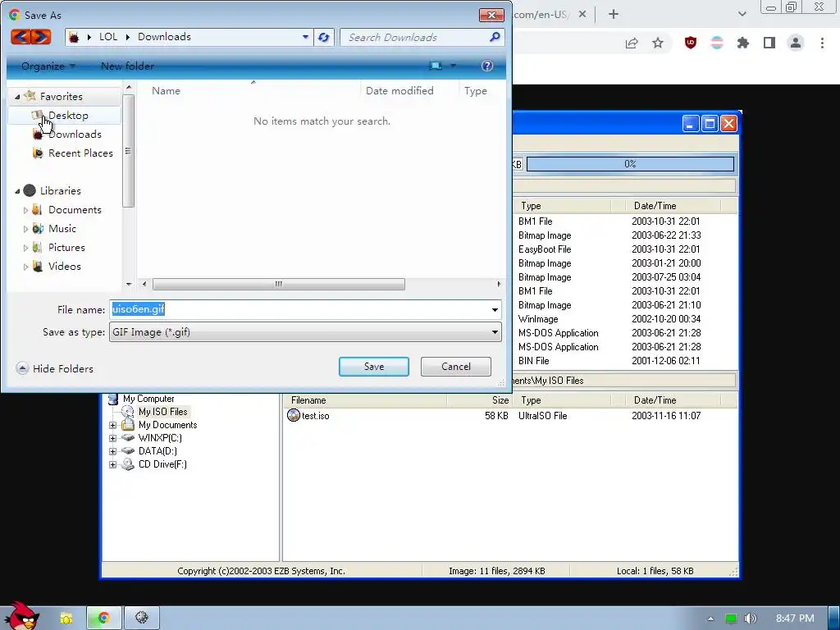
Task: Click the Show desktop strip beside the clock
Action: [834, 618]
